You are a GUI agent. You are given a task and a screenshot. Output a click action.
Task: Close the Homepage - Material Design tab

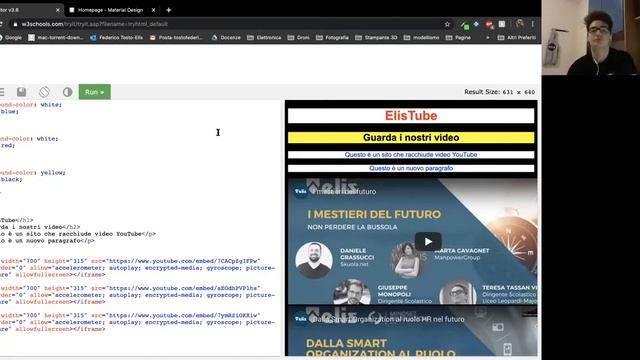(153, 10)
